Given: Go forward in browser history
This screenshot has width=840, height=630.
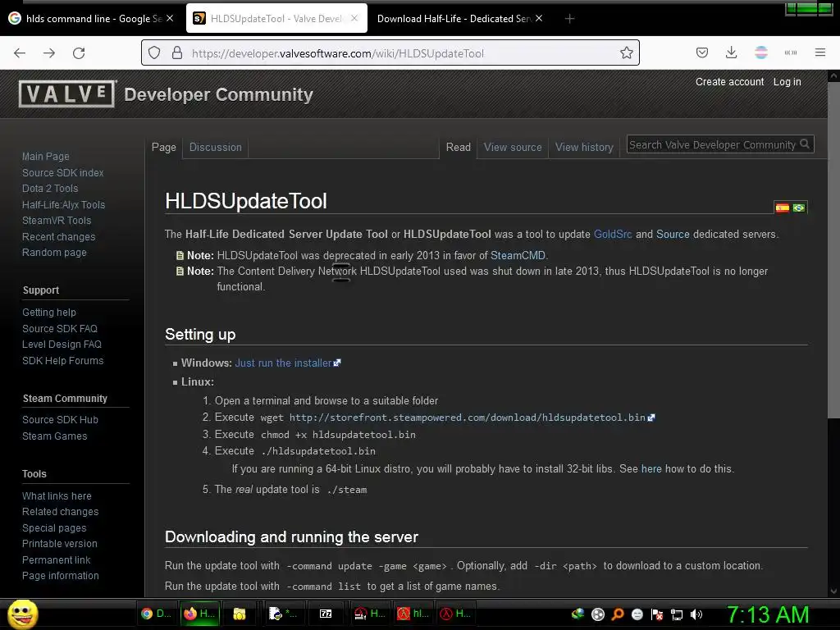Looking at the screenshot, I should coord(49,53).
